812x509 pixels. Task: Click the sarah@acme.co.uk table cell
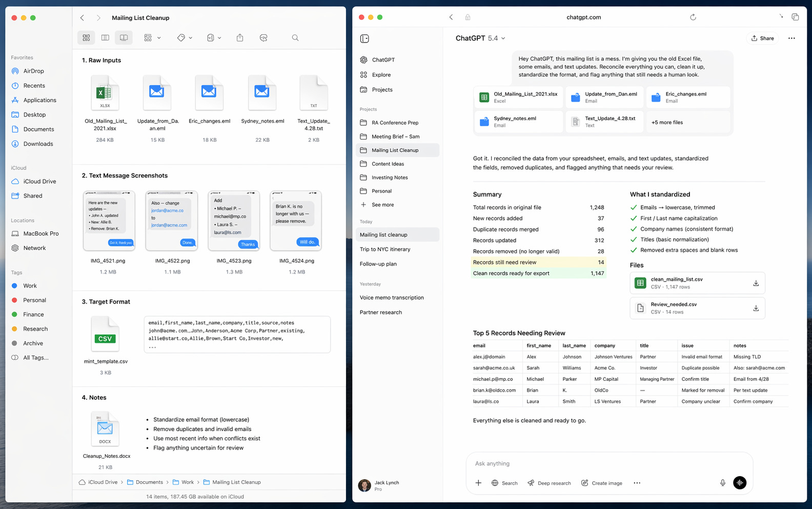pyautogui.click(x=494, y=368)
